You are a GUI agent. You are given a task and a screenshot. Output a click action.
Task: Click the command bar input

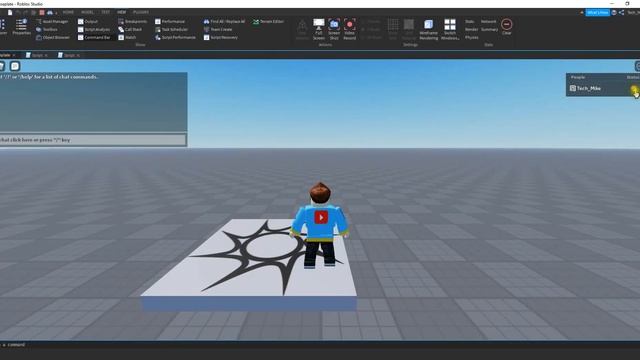320,344
